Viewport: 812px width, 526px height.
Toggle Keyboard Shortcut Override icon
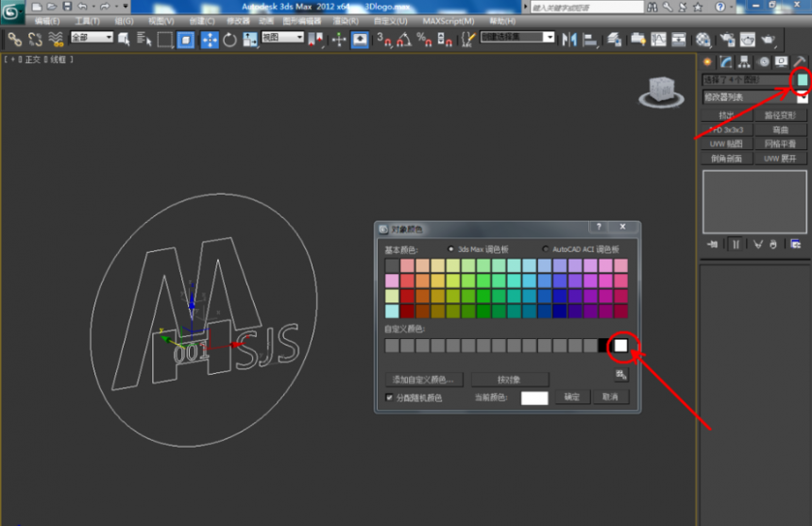point(360,40)
